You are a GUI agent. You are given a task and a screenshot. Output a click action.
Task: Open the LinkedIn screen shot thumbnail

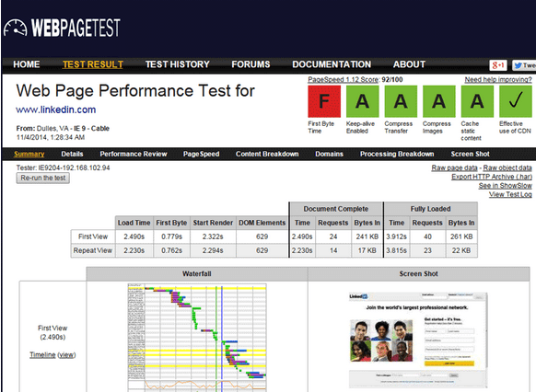tap(418, 340)
